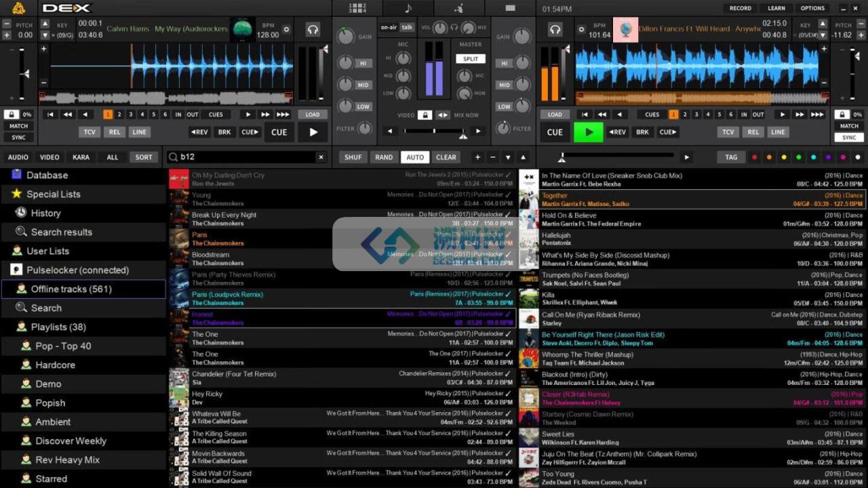Open the right deck CUES list

[652, 115]
